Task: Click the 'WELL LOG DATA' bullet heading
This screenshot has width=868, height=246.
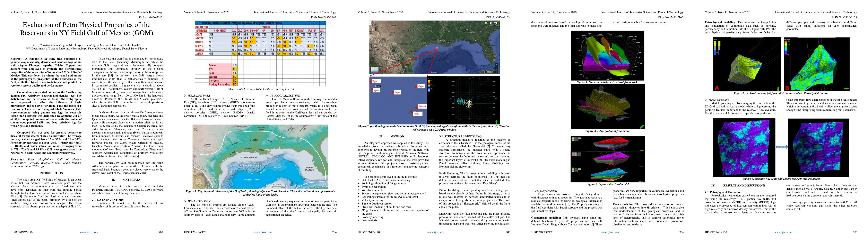Action: click(x=199, y=96)
